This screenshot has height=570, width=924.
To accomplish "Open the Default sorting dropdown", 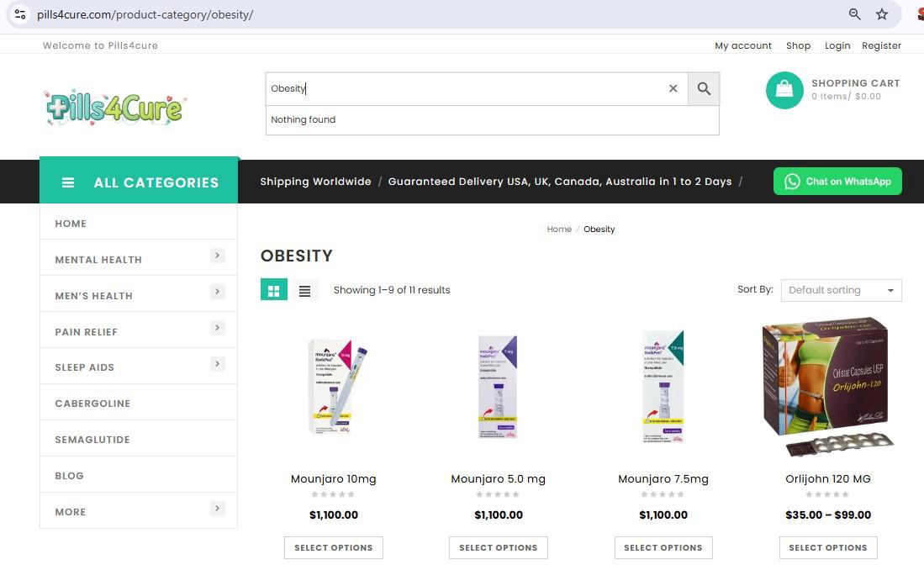I will pos(841,290).
